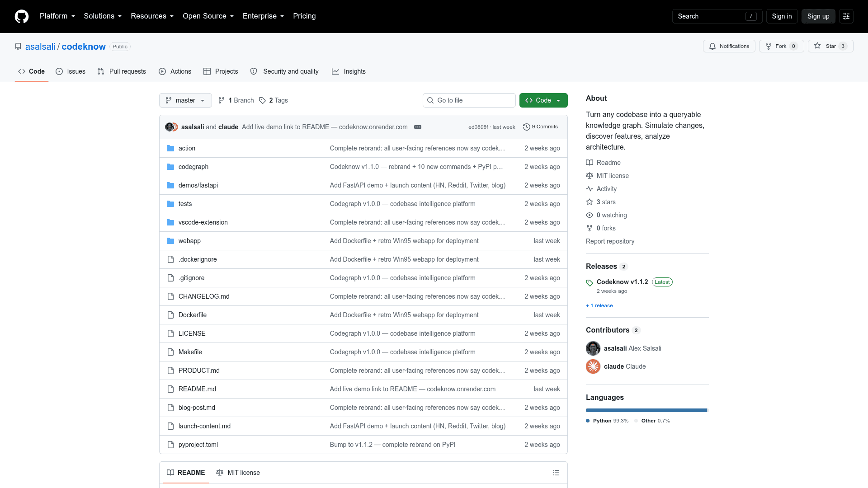Open the GitHub homepage logo
The width and height of the screenshot is (868, 488).
click(x=22, y=16)
